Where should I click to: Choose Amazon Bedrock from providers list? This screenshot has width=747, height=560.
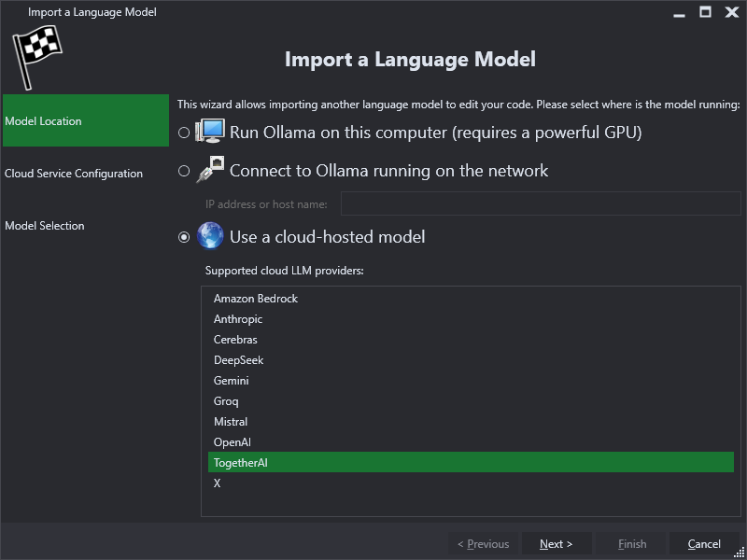click(471, 299)
